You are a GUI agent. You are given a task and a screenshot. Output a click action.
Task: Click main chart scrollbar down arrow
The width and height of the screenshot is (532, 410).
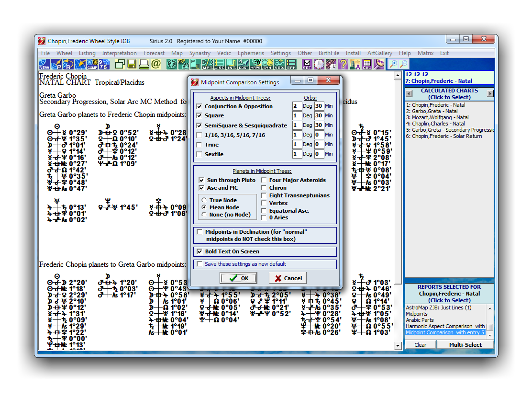[x=398, y=346]
